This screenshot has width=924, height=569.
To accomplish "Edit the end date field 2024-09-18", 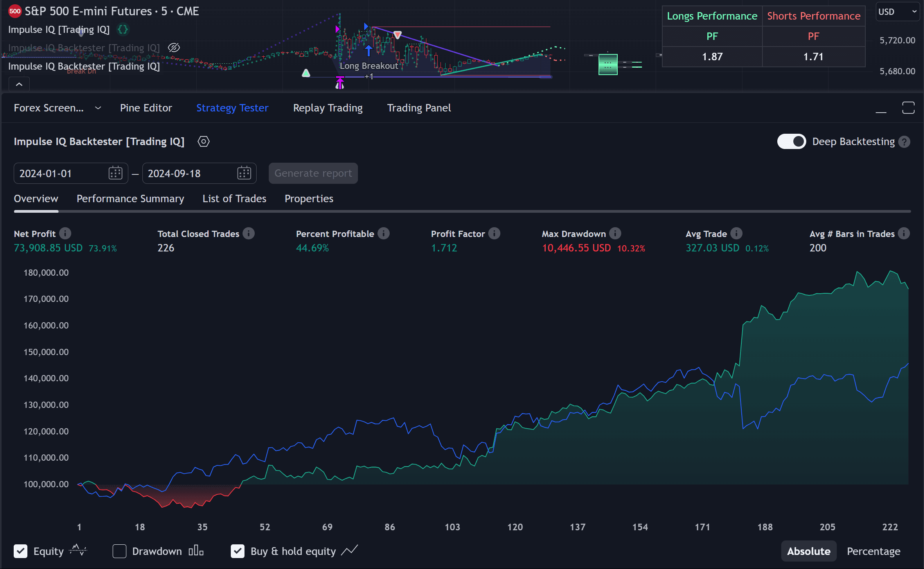I will (199, 173).
